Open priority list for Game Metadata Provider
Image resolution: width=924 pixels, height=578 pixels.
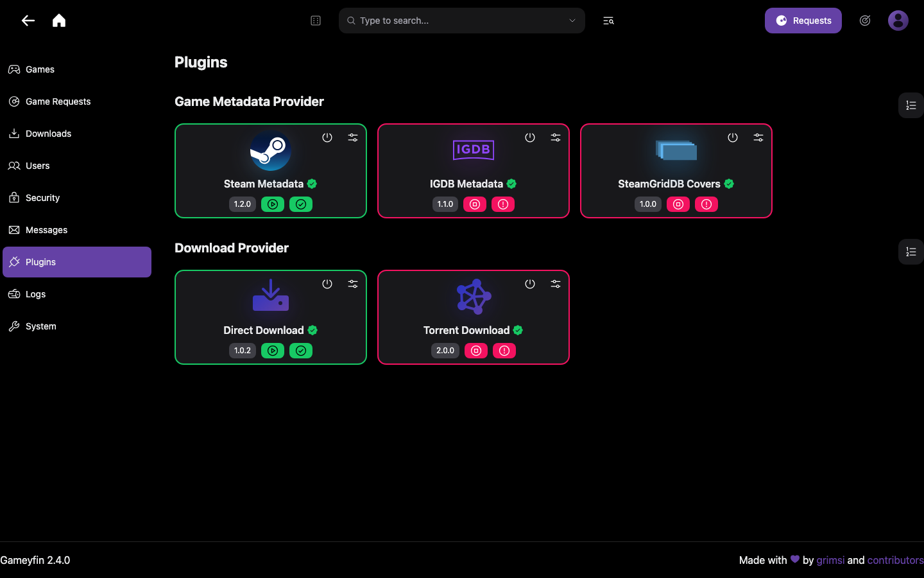click(911, 105)
